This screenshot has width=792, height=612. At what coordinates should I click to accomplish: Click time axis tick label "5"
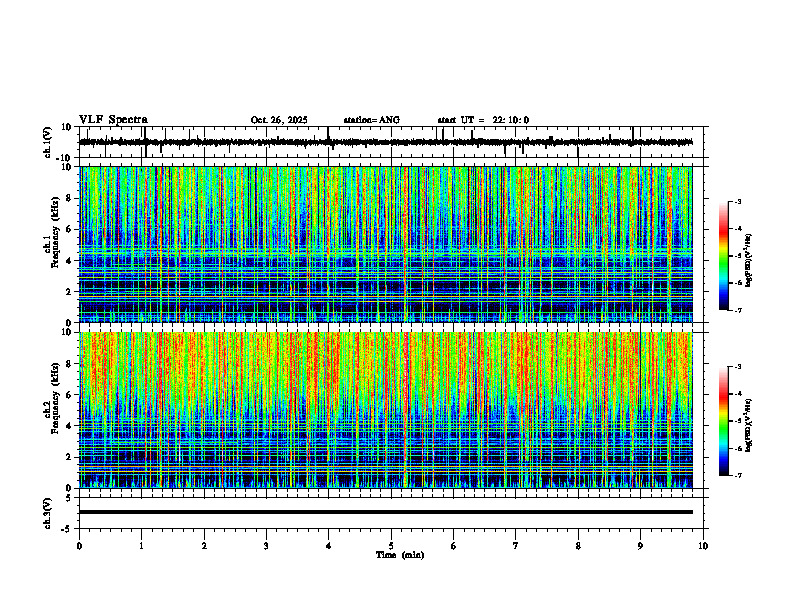tap(391, 546)
